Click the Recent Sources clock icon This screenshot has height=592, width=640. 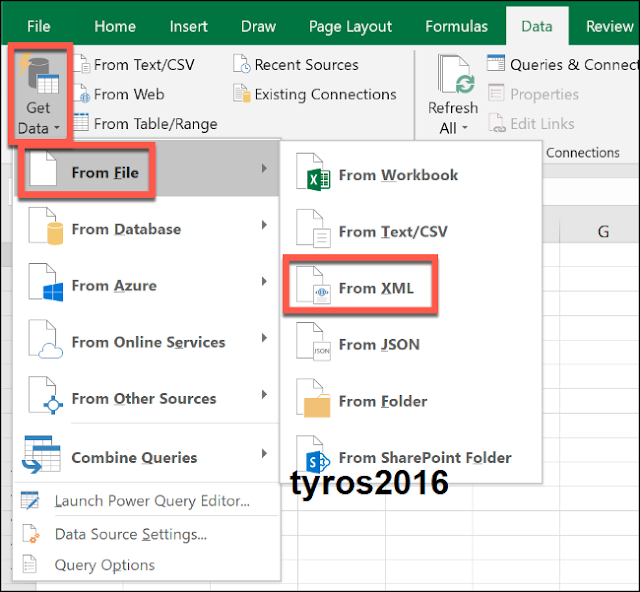pos(242,64)
